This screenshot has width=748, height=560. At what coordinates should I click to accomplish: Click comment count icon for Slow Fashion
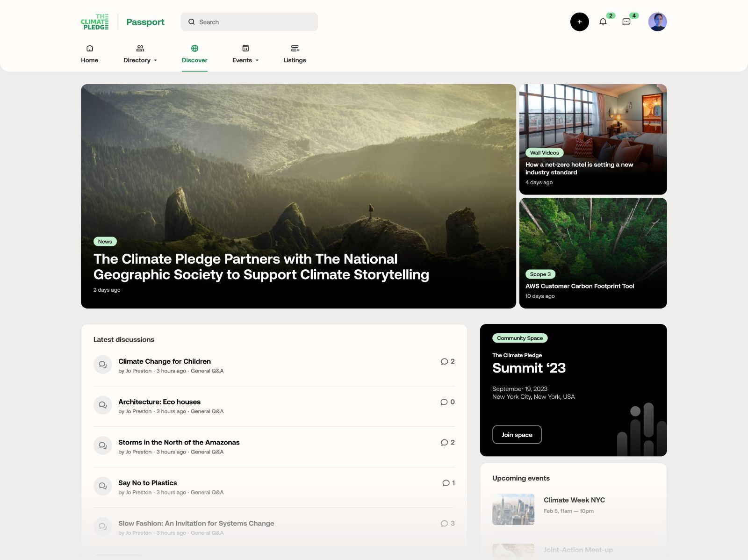(444, 524)
